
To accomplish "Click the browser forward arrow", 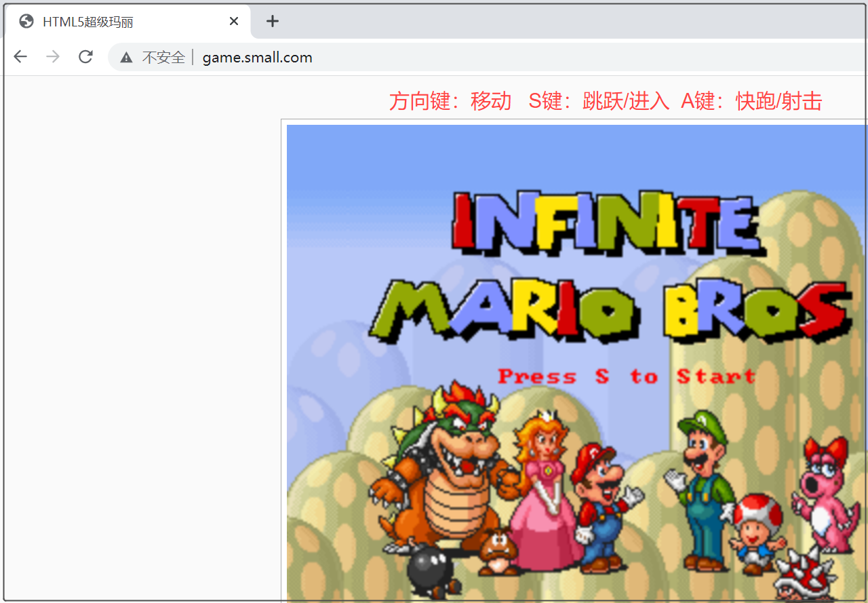I will [x=53, y=57].
